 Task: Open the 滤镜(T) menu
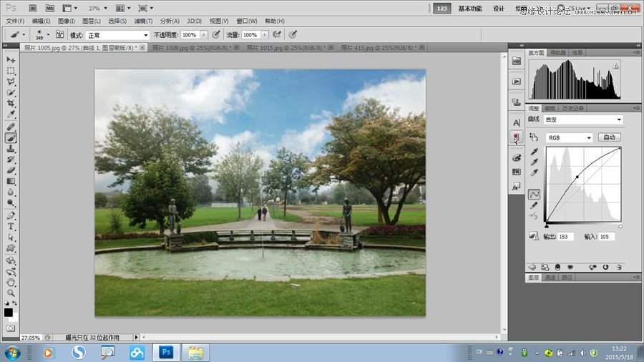pos(143,21)
